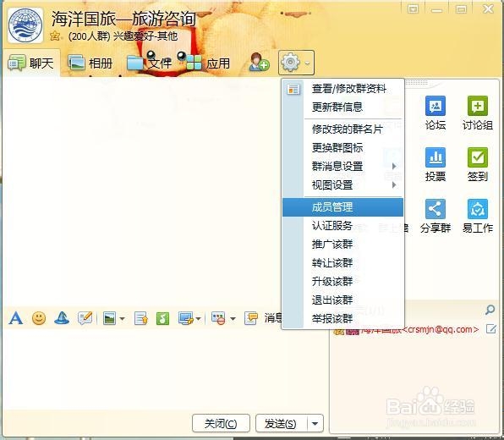Screen dimensions: 504x440
Task: Click the gear settings icon
Action: pyautogui.click(x=290, y=63)
